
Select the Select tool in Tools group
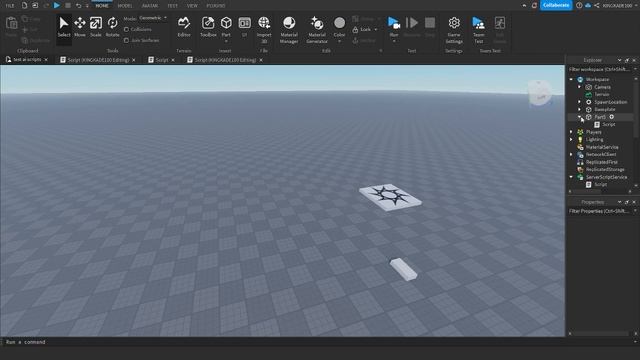pyautogui.click(x=64, y=27)
